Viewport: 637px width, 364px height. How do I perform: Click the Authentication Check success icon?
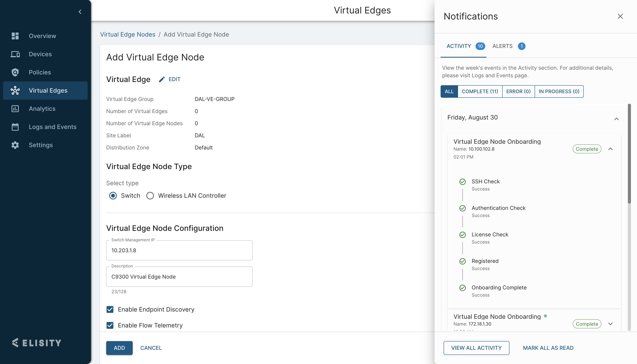[x=462, y=208]
